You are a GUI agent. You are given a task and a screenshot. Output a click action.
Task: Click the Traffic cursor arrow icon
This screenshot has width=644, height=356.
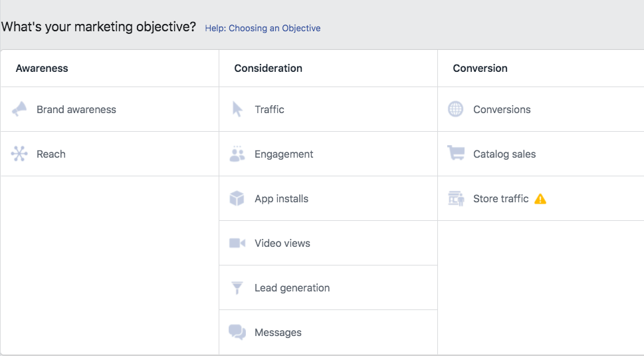point(237,109)
